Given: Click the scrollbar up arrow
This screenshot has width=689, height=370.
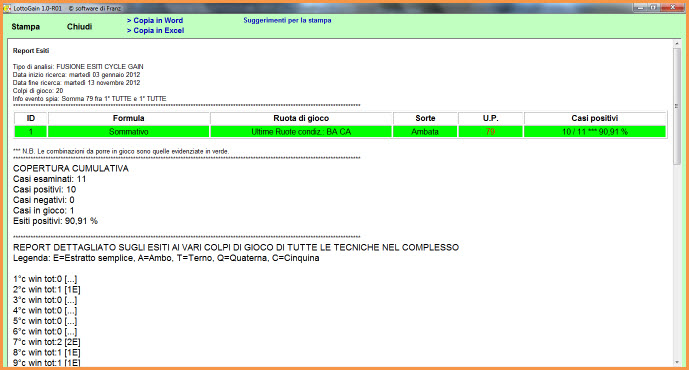Looking at the screenshot, I should pyautogui.click(x=677, y=44).
